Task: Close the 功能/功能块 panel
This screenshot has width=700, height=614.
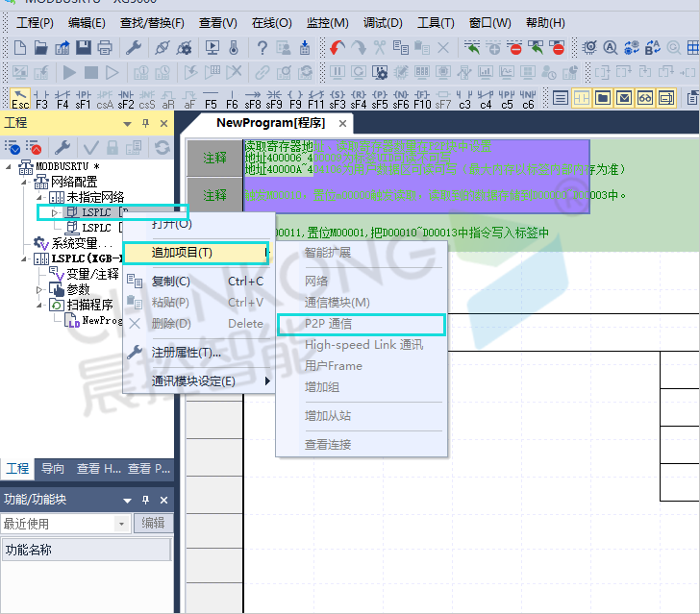Action: [x=163, y=500]
